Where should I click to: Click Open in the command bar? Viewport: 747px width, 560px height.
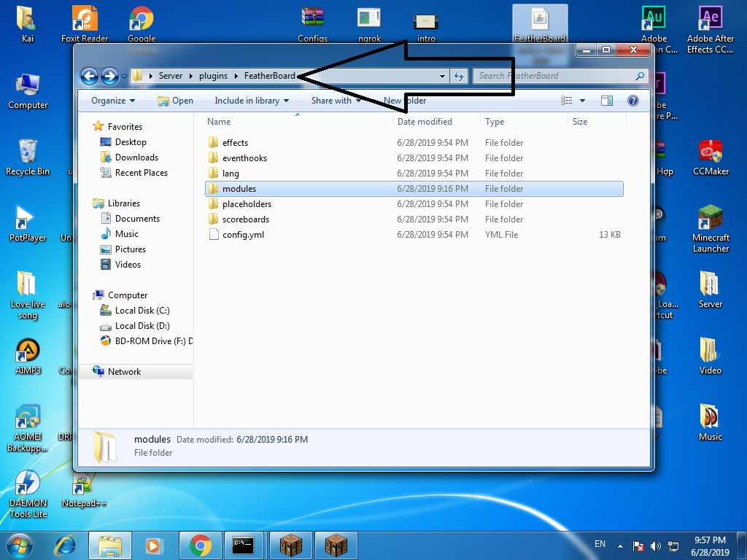tap(175, 101)
